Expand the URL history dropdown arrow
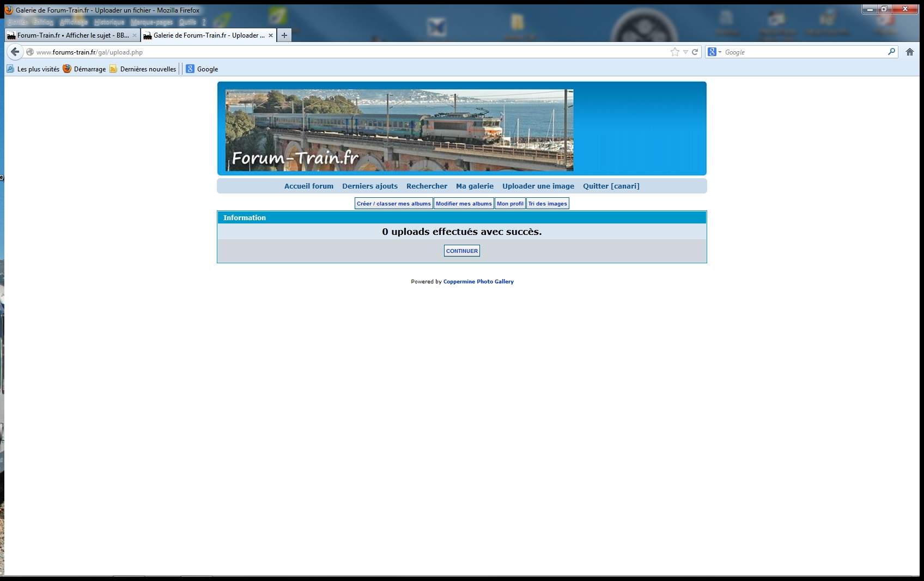Viewport: 924px width, 581px height. (685, 52)
